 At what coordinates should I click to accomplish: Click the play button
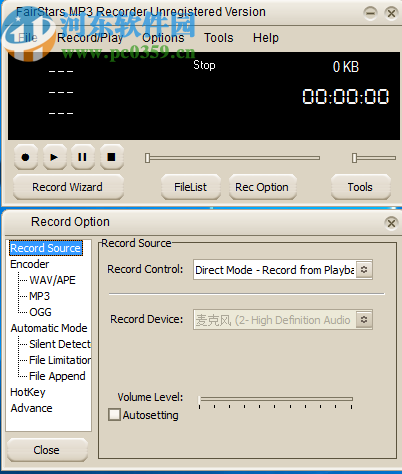pyautogui.click(x=54, y=157)
